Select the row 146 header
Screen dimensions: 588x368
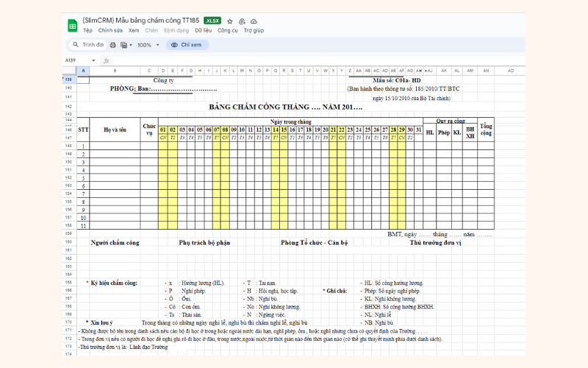(x=68, y=130)
